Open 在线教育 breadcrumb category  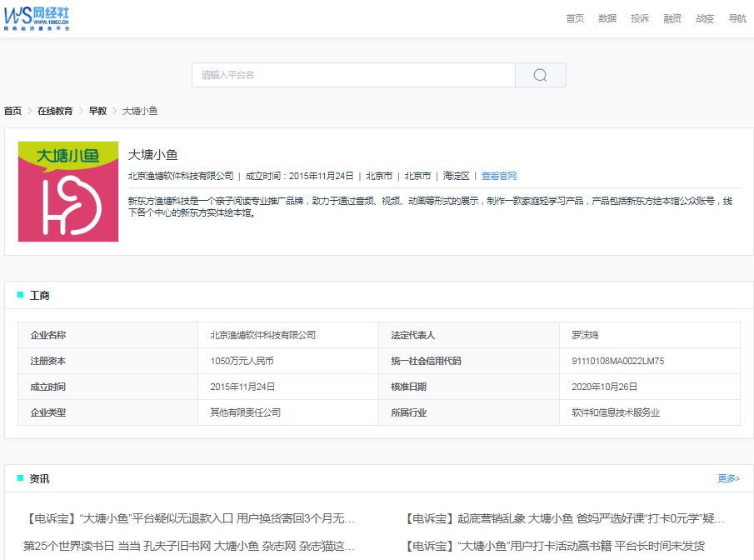point(55,111)
